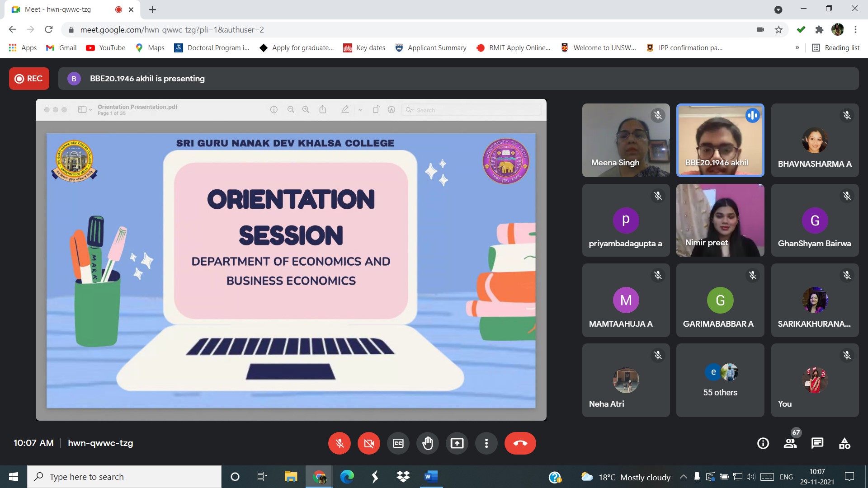
Task: Open more options three-dot menu
Action: pyautogui.click(x=486, y=443)
